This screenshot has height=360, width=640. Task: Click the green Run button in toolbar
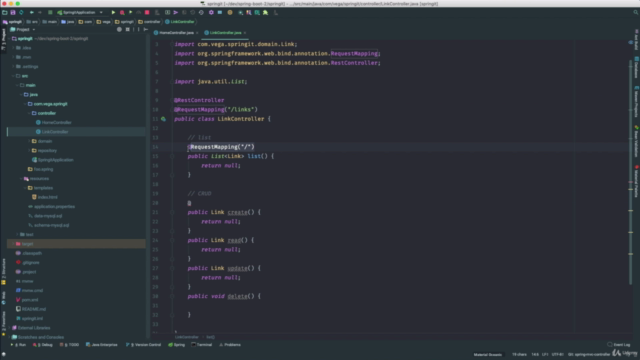click(x=113, y=13)
